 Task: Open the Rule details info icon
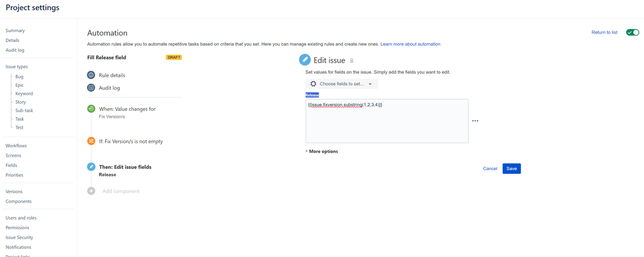pyautogui.click(x=91, y=75)
